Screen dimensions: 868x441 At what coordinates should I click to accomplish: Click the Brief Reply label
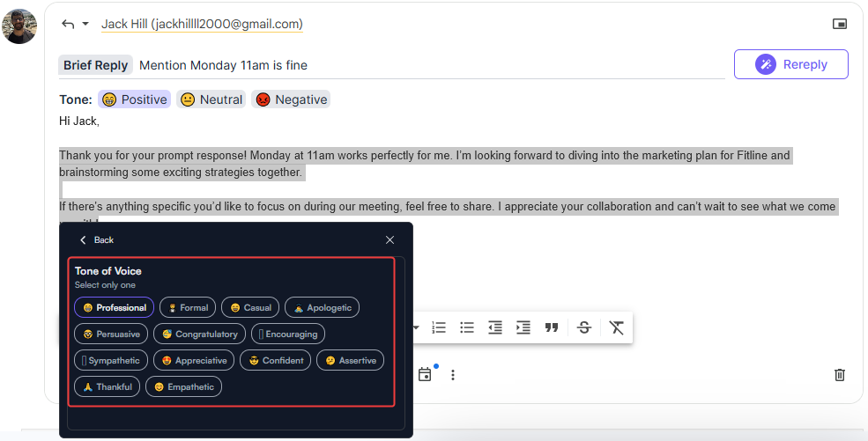95,65
